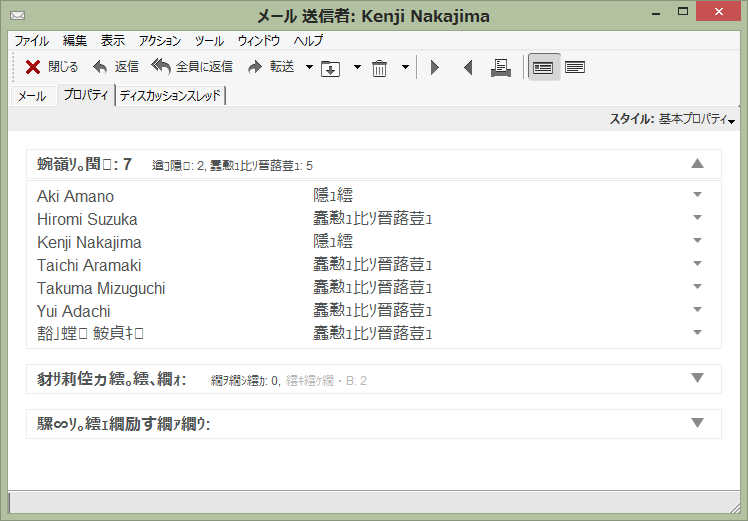Minimize the mail window
The image size is (748, 521).
click(656, 13)
